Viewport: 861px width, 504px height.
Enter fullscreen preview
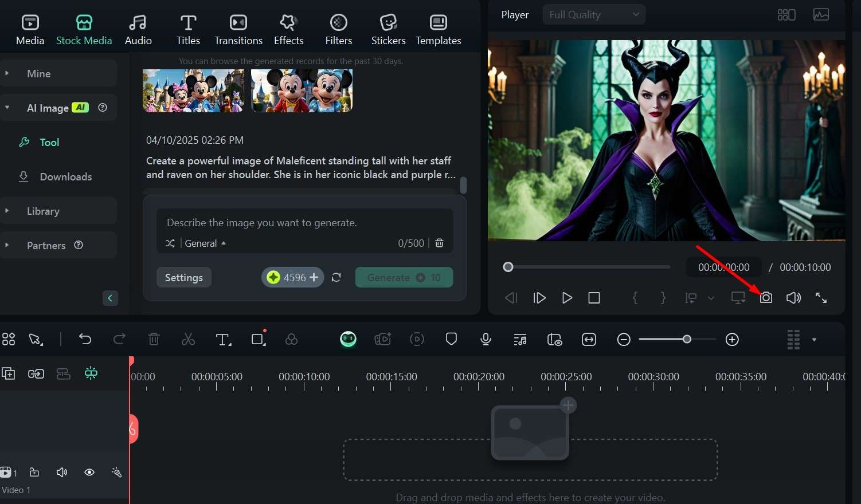(x=821, y=298)
